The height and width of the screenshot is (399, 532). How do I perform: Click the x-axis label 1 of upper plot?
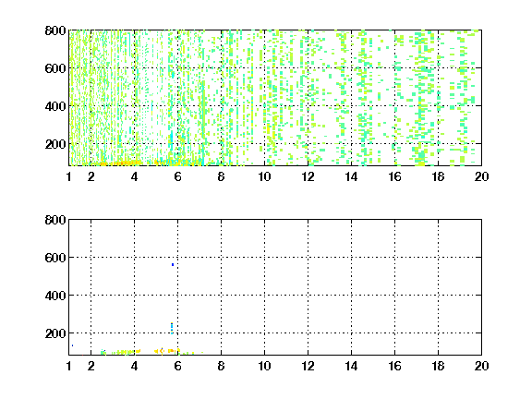click(69, 176)
